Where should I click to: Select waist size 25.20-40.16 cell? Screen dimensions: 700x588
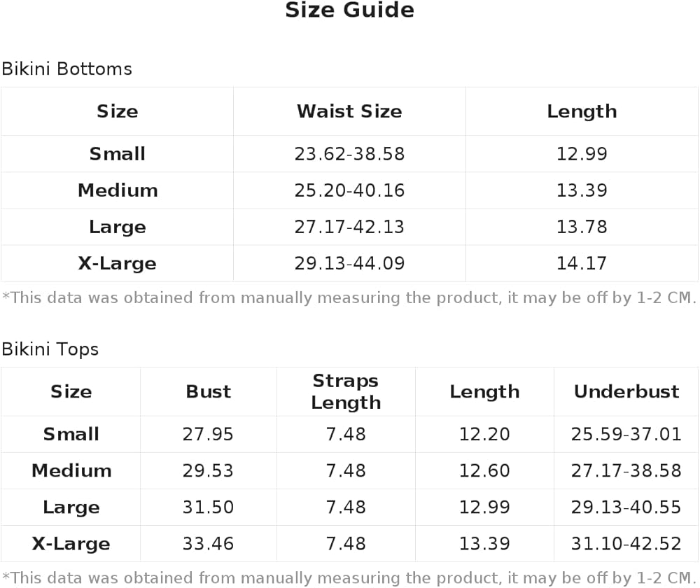(x=349, y=190)
